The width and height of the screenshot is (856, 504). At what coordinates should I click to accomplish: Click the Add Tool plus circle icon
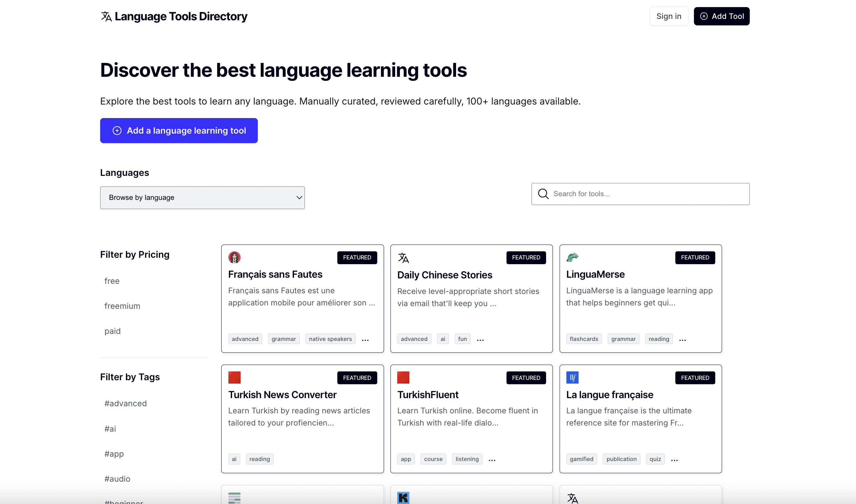pos(704,16)
